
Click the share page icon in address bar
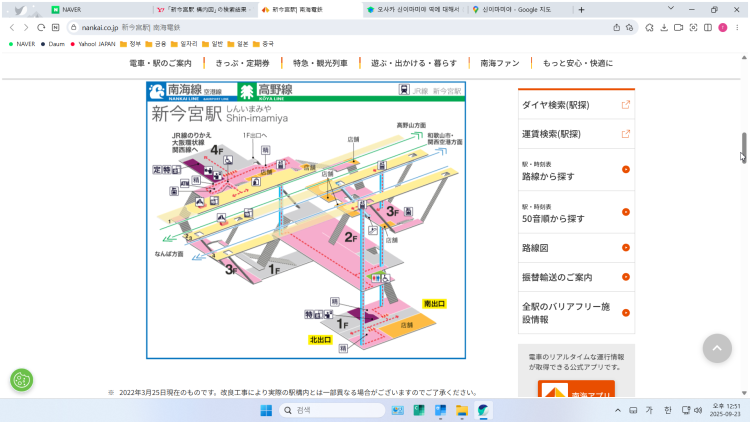click(617, 27)
